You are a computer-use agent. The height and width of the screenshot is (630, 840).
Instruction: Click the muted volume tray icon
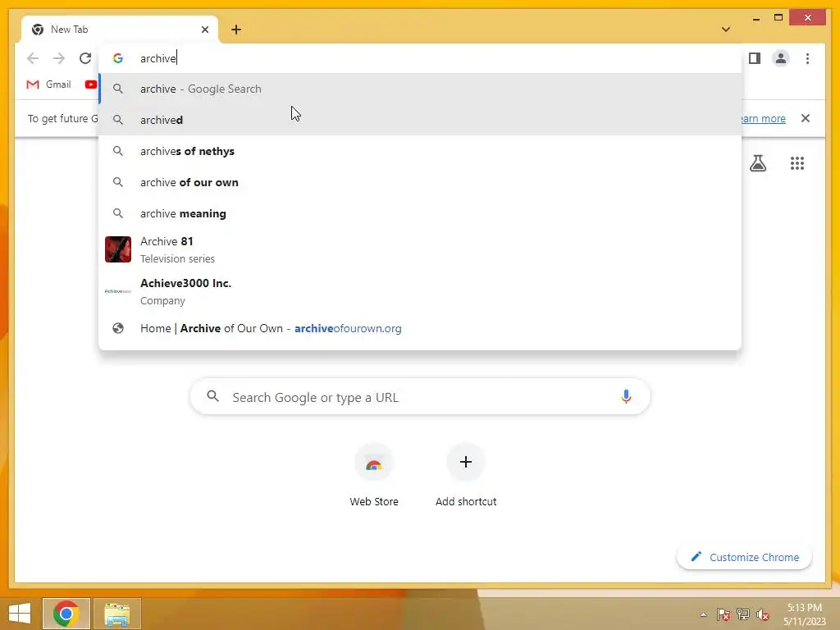tap(763, 614)
